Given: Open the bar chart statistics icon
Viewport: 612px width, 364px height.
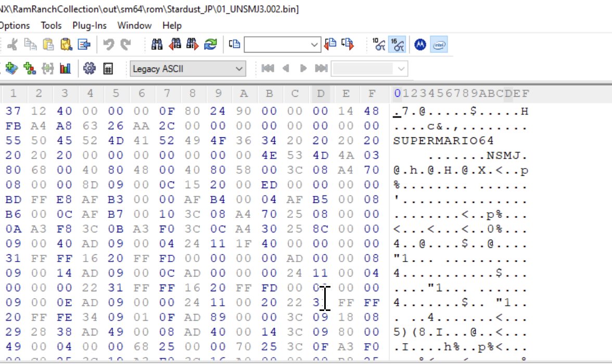Looking at the screenshot, I should point(65,69).
